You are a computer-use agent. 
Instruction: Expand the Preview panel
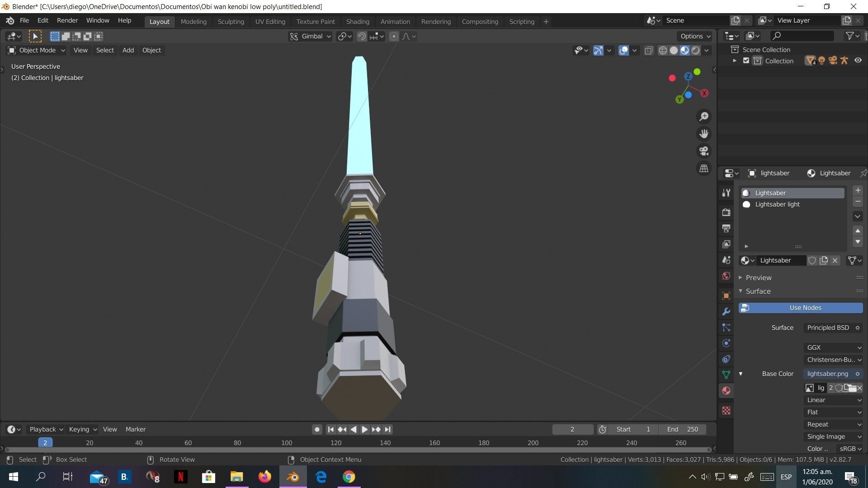tap(758, 278)
